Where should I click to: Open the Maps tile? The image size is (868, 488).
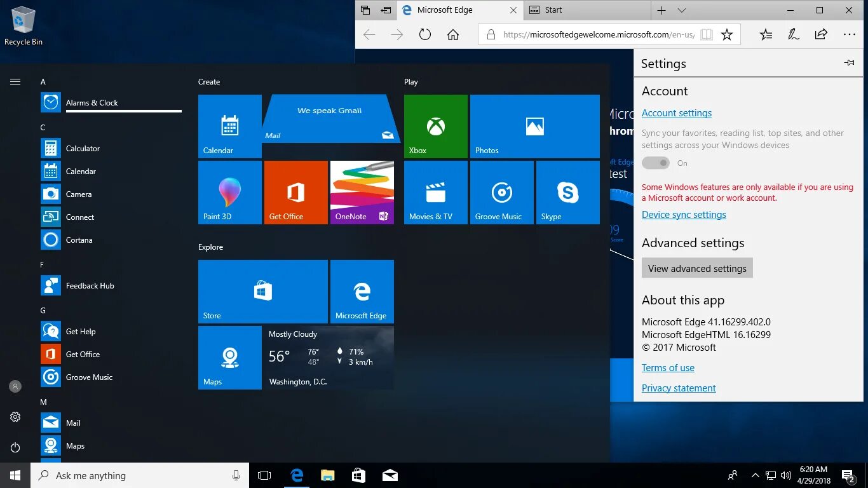(x=230, y=358)
